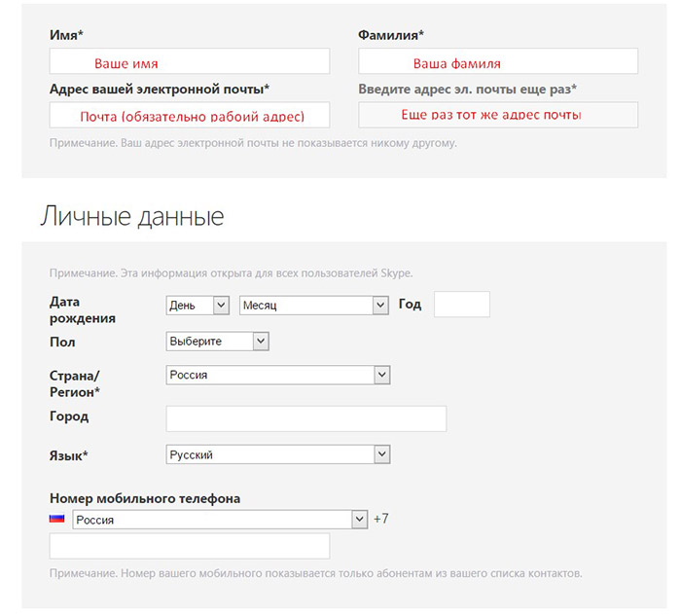Click the arrow on Выберите dropdown
Viewport: 681px width, 616px height.
261,342
